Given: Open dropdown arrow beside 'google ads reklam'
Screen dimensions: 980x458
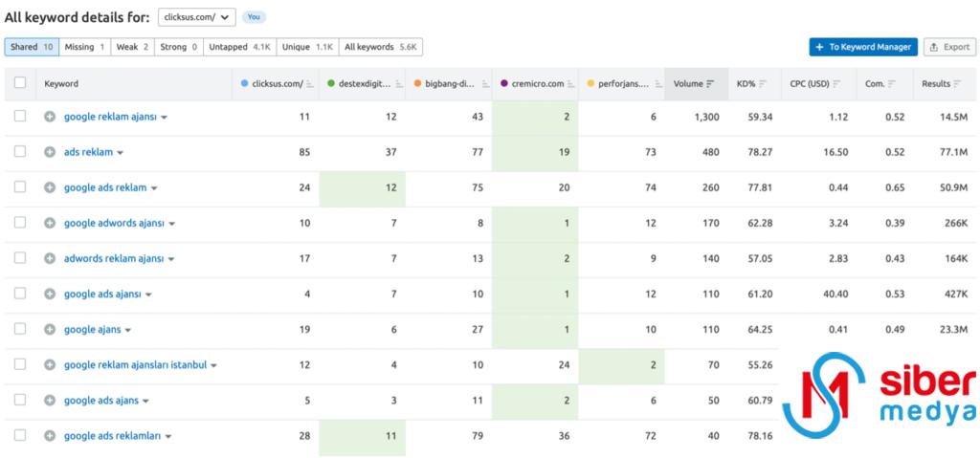Looking at the screenshot, I should (x=154, y=188).
